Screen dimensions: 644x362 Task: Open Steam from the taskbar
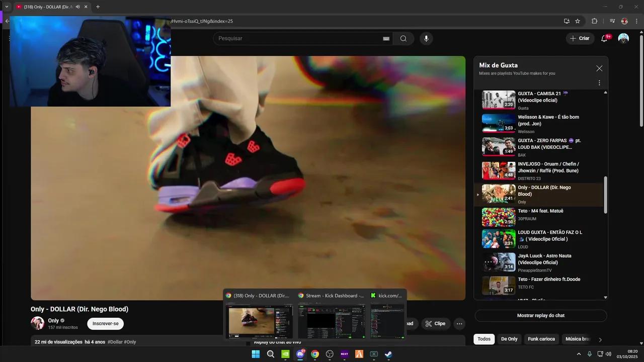point(388,354)
